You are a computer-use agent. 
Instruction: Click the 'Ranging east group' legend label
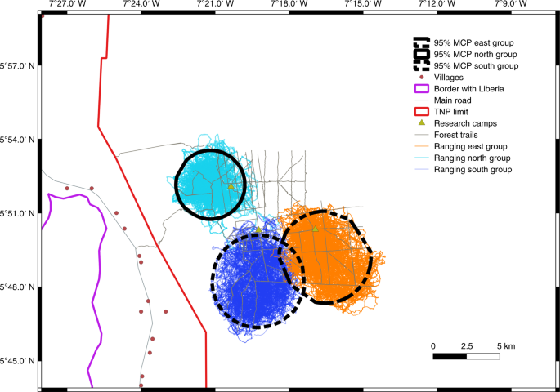tap(470, 147)
